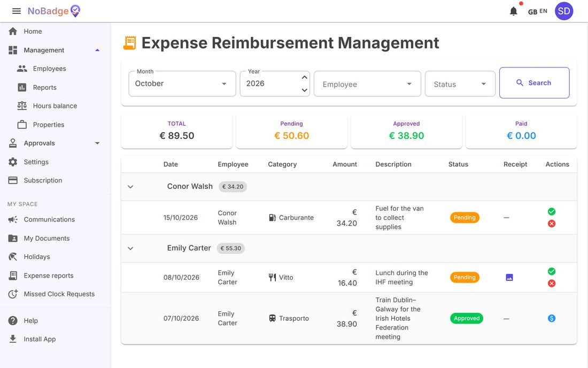Screen dimensions: 588x368
Task: Click the Pending € 50.60 card
Action: point(291,131)
